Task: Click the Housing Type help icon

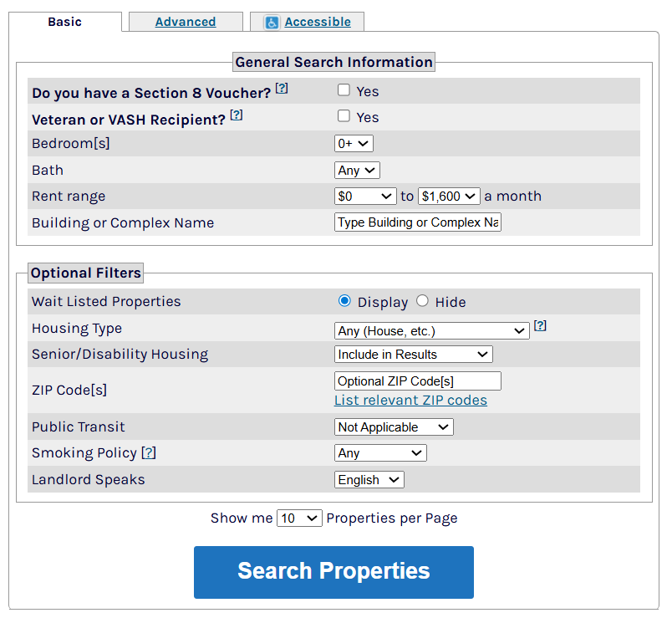Action: (540, 326)
